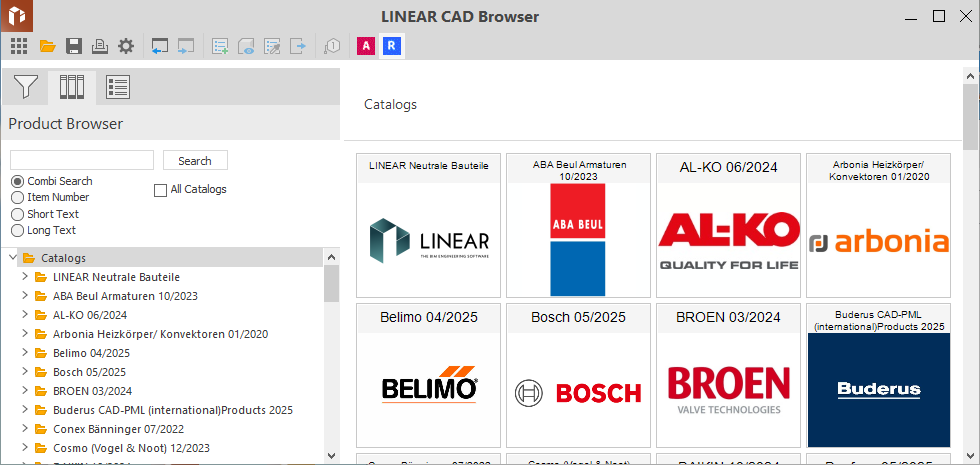Select Bosch 05/2025 tree item
The height and width of the screenshot is (465, 980).
89,372
